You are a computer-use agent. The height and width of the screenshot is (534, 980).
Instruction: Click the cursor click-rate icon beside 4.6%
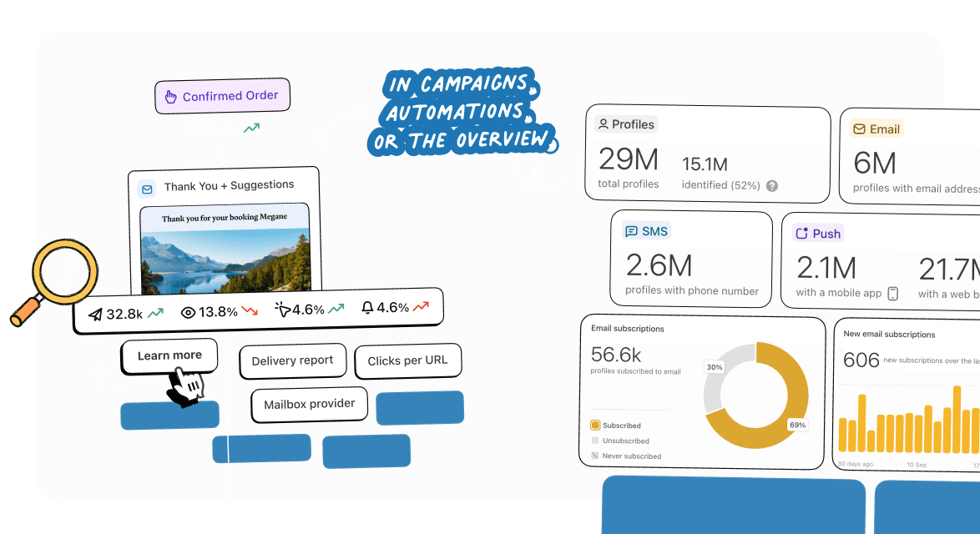pyautogui.click(x=282, y=310)
